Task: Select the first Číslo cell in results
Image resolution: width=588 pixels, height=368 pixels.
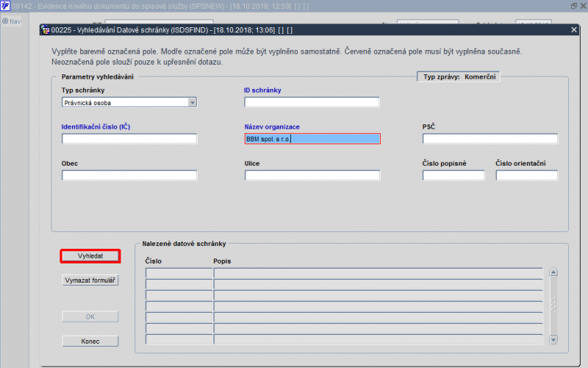Action: 179,273
